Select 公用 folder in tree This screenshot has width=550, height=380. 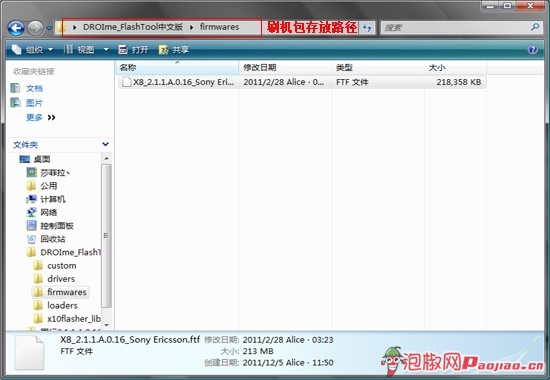click(x=49, y=186)
